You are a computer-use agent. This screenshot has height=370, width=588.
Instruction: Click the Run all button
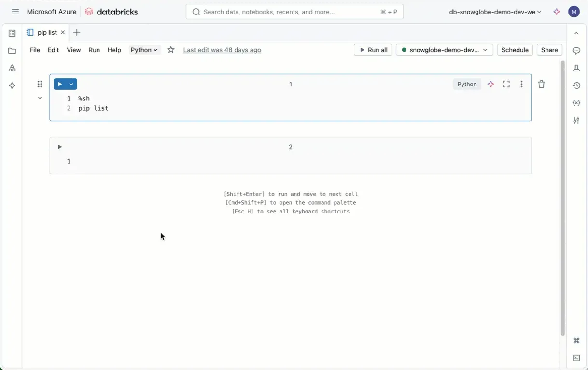point(373,50)
